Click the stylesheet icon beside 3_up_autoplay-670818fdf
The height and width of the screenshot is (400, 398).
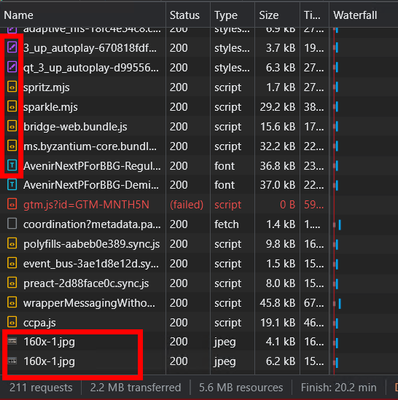click(12, 48)
